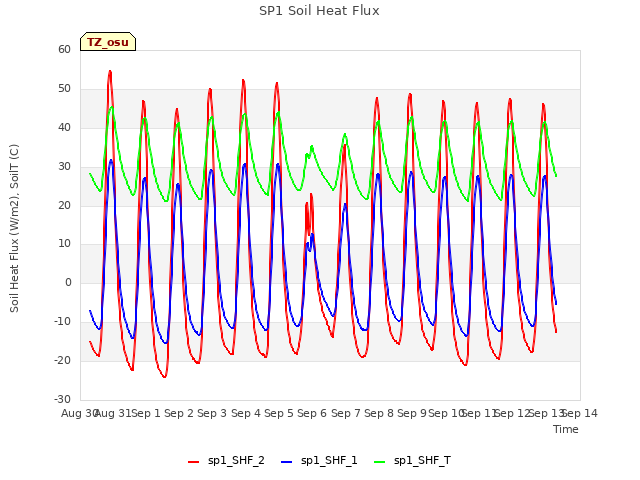Click the Sep 2 x-axis tick label
Viewport: 640px width, 480px height.
coord(179,413)
